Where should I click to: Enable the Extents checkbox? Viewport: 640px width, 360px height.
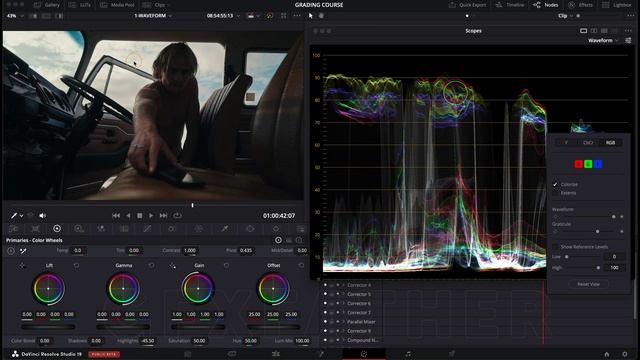click(555, 193)
